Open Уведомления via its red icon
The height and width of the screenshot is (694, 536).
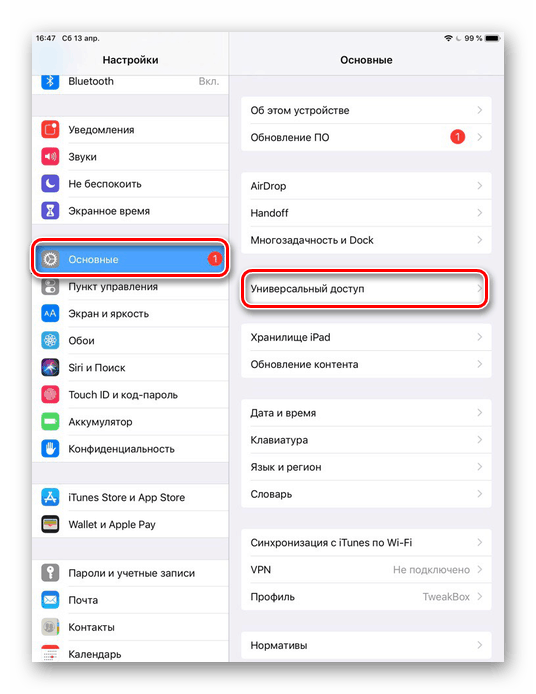[50, 130]
